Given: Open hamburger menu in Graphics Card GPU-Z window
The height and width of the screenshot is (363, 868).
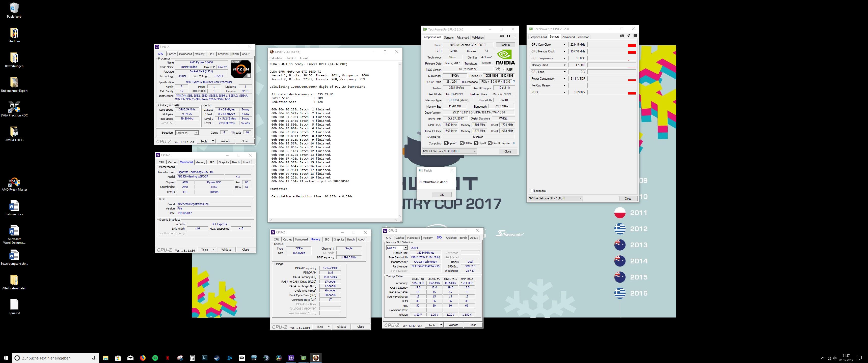Looking at the screenshot, I should (515, 36).
